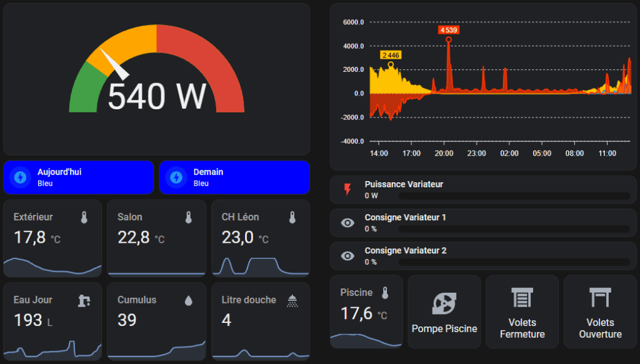Screen dimensions: 640x364
Task: Open the Salon temperature card
Action: 156,237
